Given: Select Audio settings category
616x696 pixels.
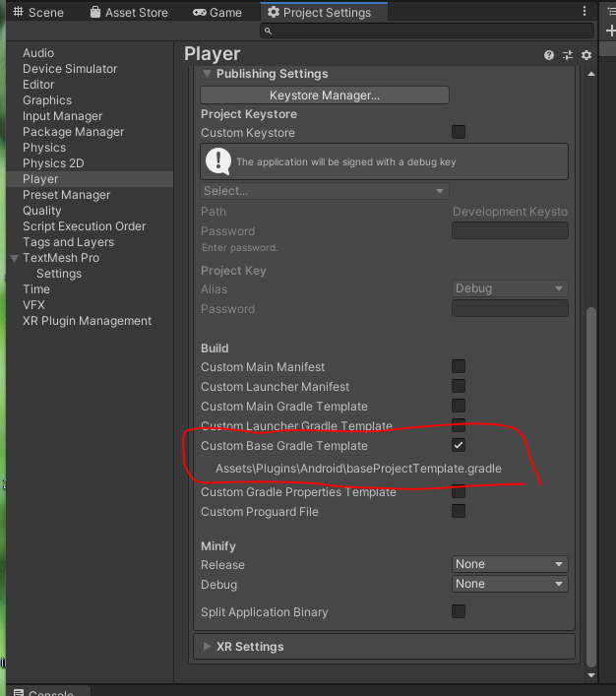Looking at the screenshot, I should click(38, 53).
